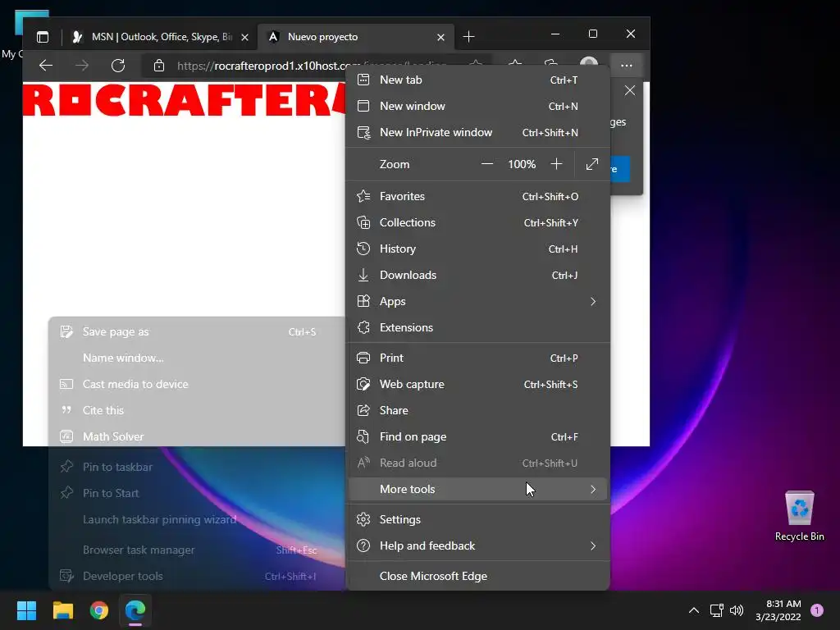
Task: Open Browser task manager
Action: click(x=197, y=550)
